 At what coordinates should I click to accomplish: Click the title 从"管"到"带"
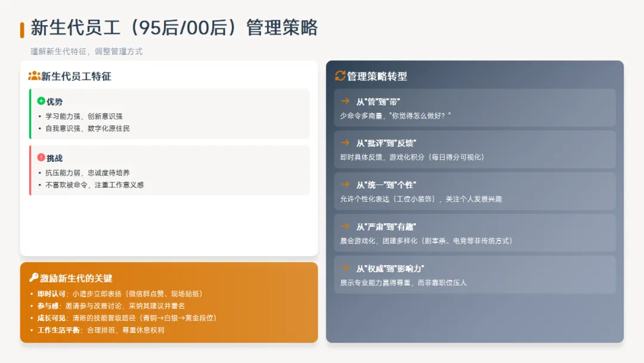(378, 102)
